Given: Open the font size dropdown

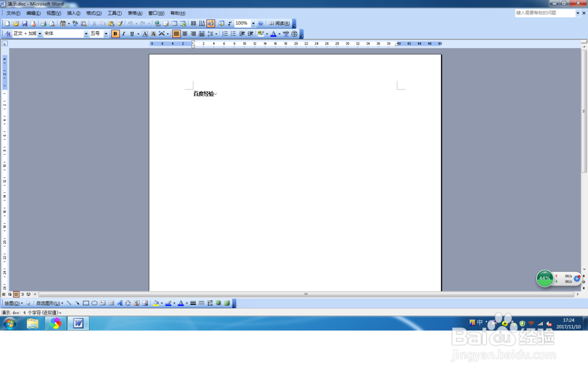Looking at the screenshot, I should tap(106, 34).
